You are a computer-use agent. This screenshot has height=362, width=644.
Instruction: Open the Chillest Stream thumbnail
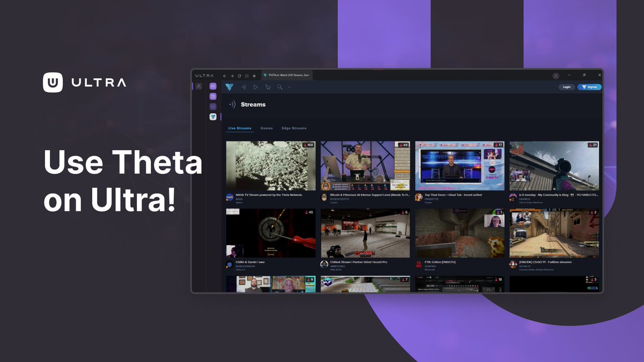[365, 233]
